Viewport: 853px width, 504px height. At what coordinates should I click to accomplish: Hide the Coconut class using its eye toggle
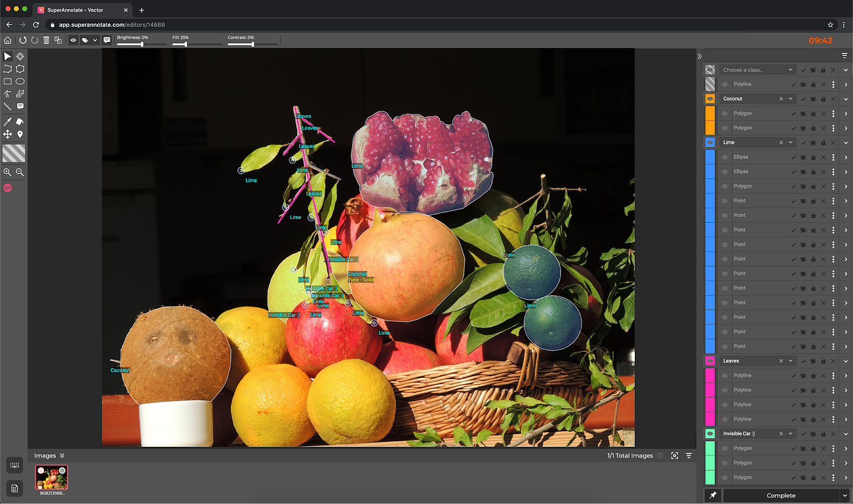(710, 99)
